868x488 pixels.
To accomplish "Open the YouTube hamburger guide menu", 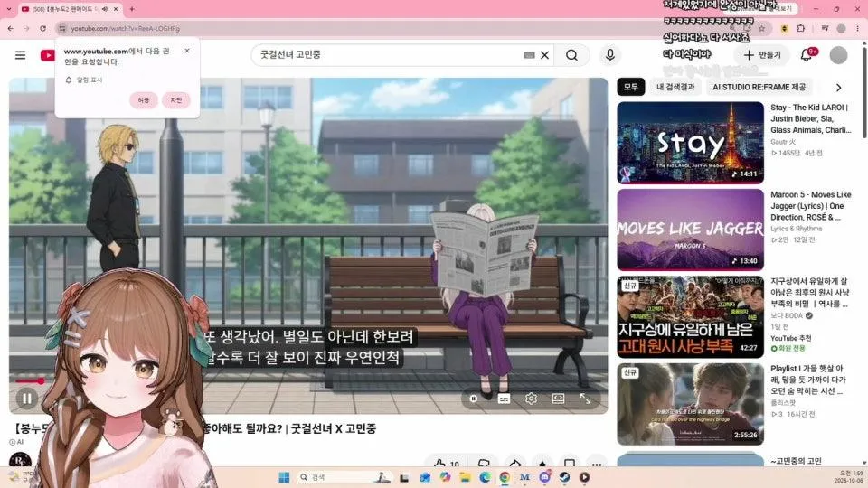I will tap(21, 55).
